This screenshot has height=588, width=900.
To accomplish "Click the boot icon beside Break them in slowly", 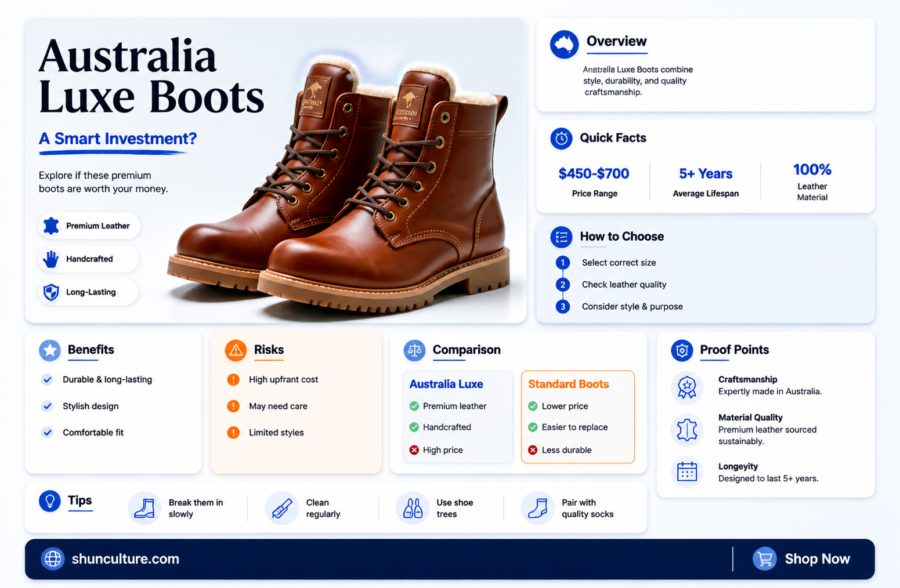I will [x=144, y=509].
